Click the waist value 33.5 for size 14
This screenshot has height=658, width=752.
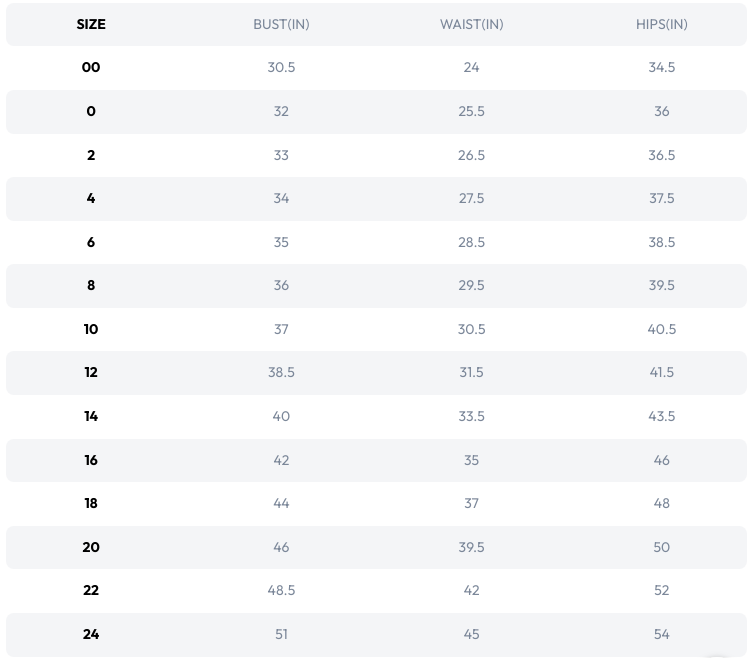tap(471, 416)
